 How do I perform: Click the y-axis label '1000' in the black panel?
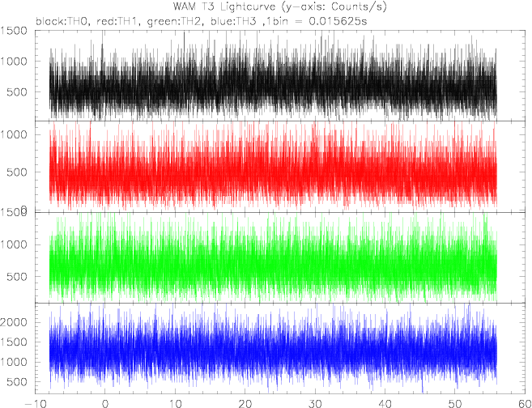tap(14, 62)
